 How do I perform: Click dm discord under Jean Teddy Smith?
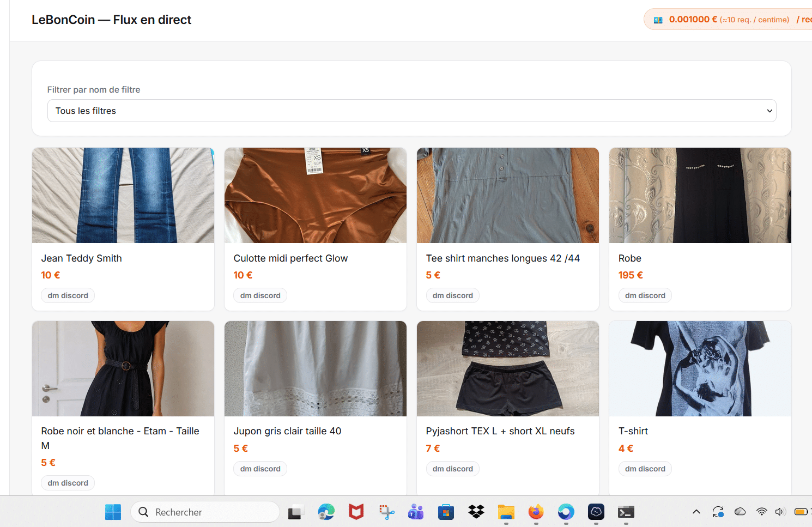point(68,295)
